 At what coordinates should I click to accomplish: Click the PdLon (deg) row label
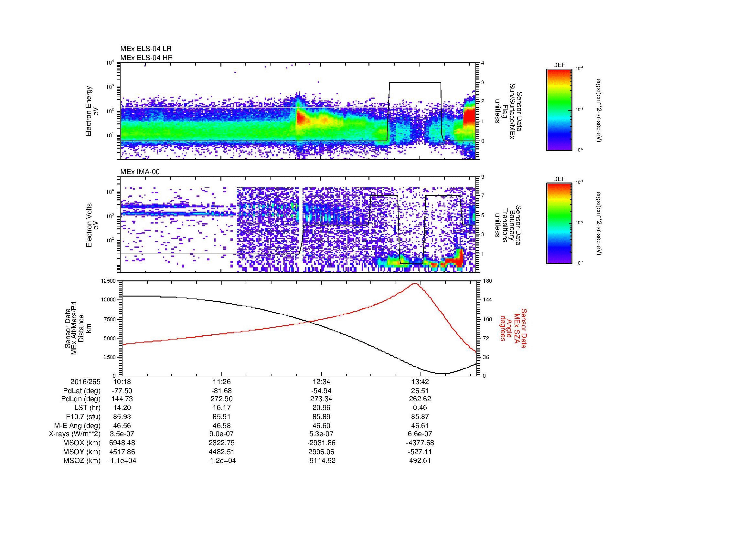pyautogui.click(x=81, y=399)
